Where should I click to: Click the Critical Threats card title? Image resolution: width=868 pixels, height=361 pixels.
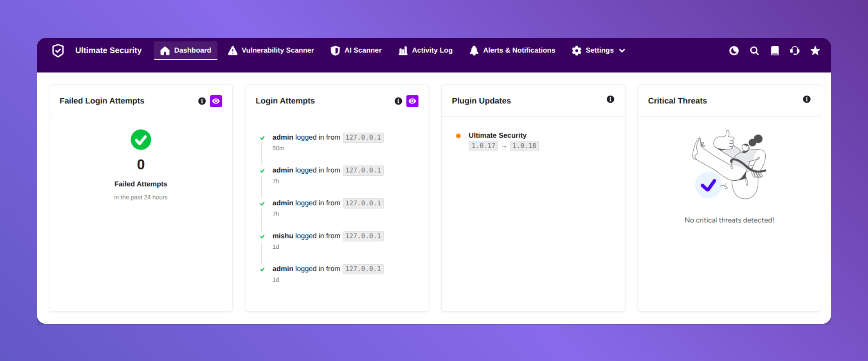678,101
